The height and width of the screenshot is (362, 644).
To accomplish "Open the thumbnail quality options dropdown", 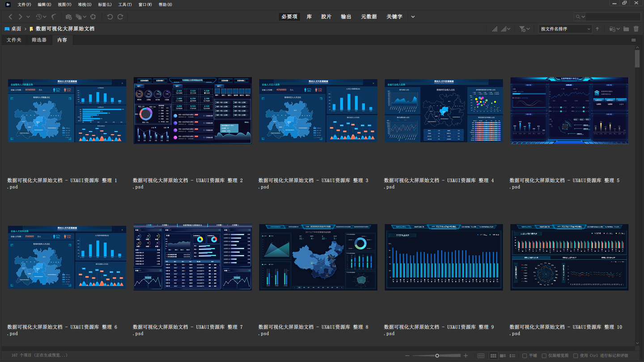I will click(506, 29).
